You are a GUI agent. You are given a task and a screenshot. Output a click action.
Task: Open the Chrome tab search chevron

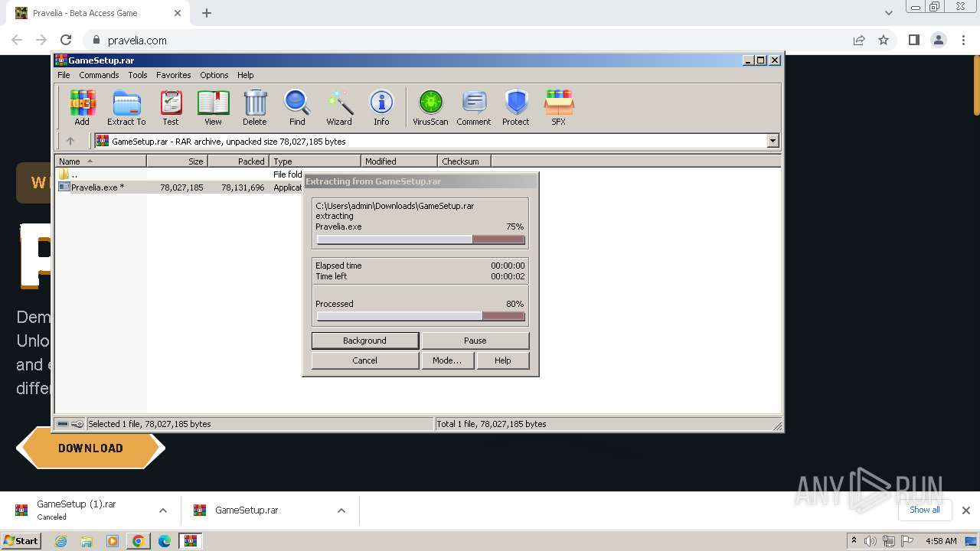click(x=889, y=13)
